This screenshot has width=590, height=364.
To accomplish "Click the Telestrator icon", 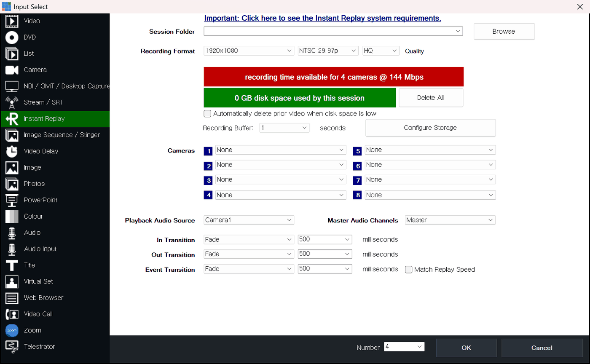I will point(12,347).
